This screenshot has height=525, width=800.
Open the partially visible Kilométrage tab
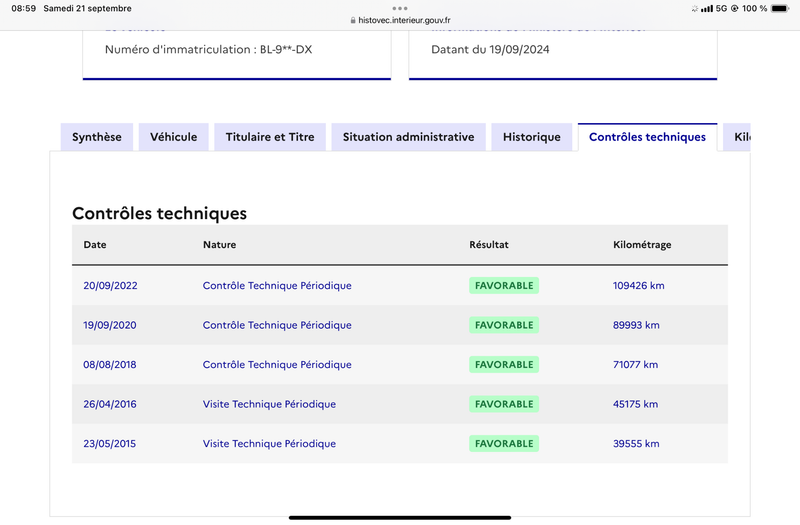737,137
